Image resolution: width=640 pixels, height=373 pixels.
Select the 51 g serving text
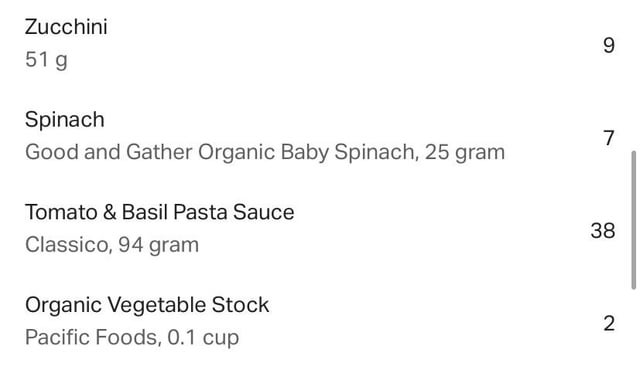pos(46,60)
